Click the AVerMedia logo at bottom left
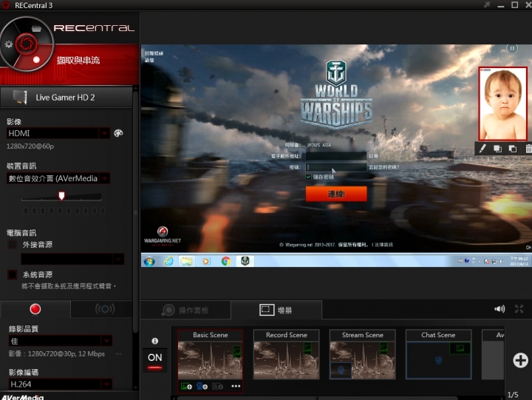Viewport: 532px width, 400px height. point(22,397)
